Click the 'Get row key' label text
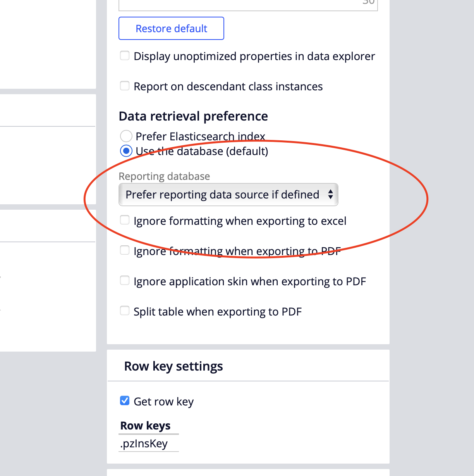The width and height of the screenshot is (474, 476). [x=163, y=402]
